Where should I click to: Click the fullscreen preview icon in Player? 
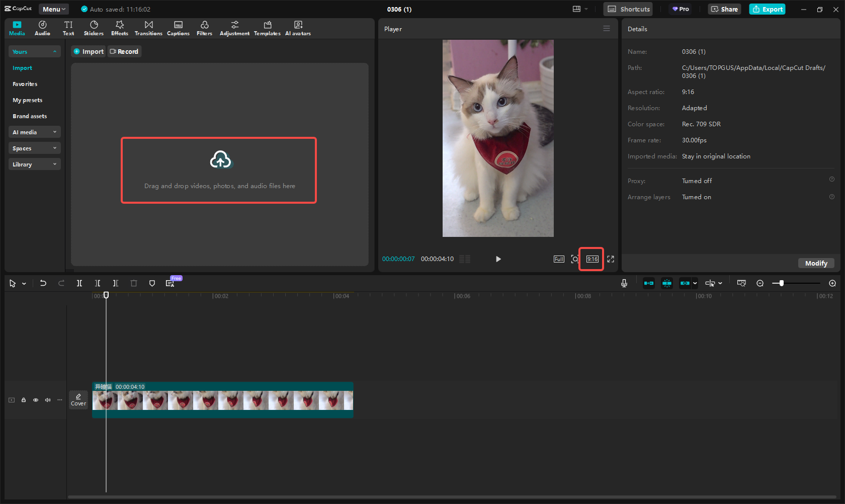click(x=611, y=259)
